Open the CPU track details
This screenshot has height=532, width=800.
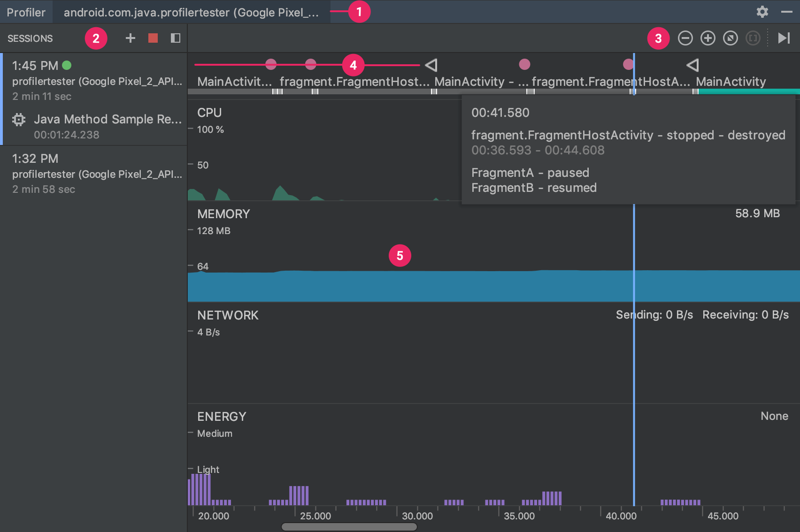pyautogui.click(x=210, y=113)
